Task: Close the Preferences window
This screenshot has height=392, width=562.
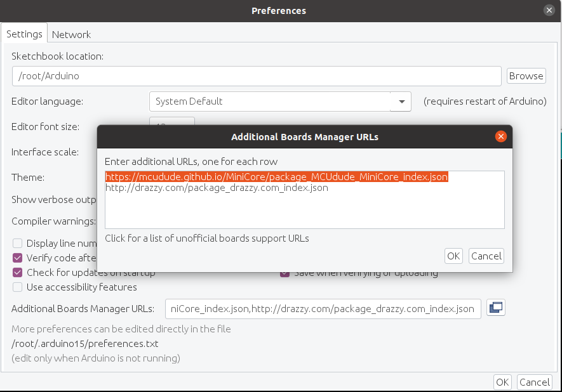Action: point(549,10)
